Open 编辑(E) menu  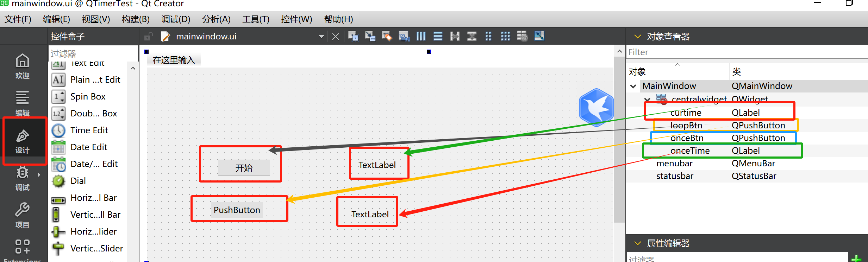56,19
